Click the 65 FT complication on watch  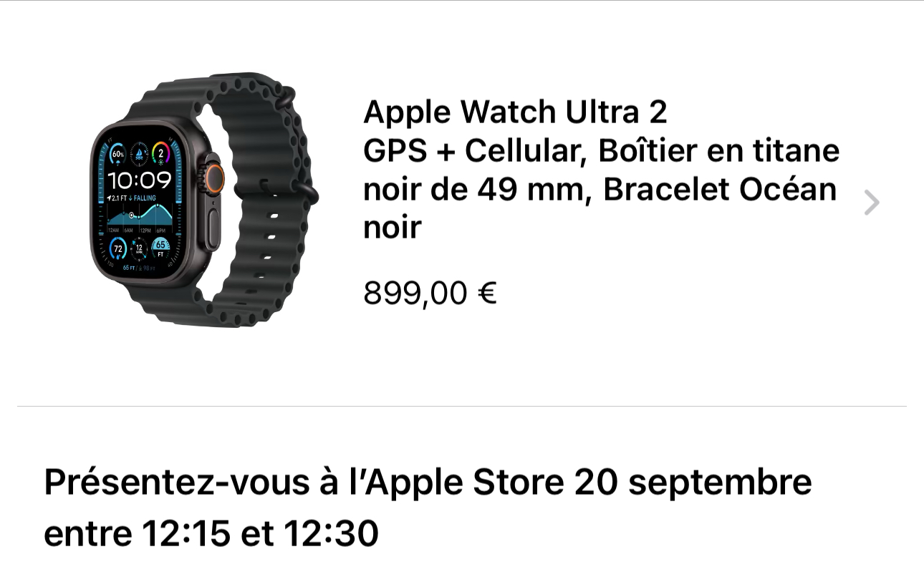[161, 248]
